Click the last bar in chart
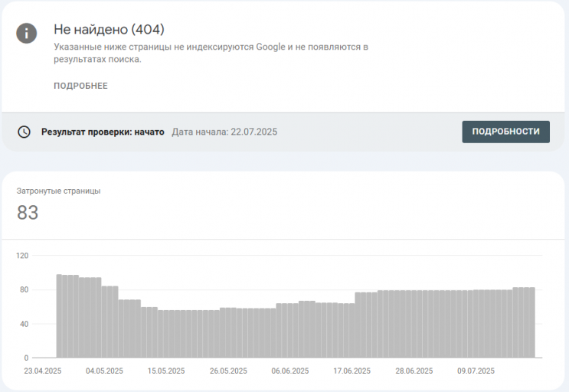Image resolution: width=569 pixels, height=392 pixels. coord(532,323)
